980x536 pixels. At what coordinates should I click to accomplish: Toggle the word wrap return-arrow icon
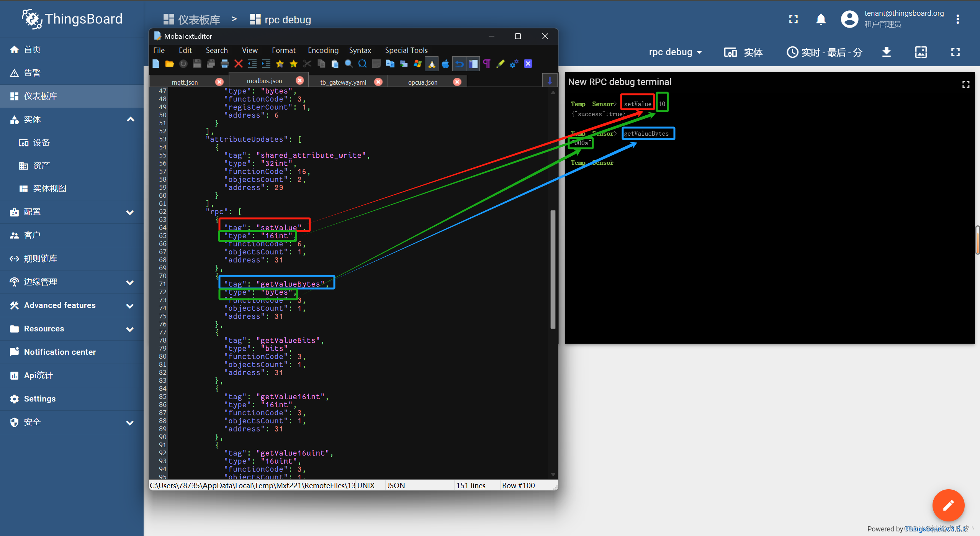(459, 64)
